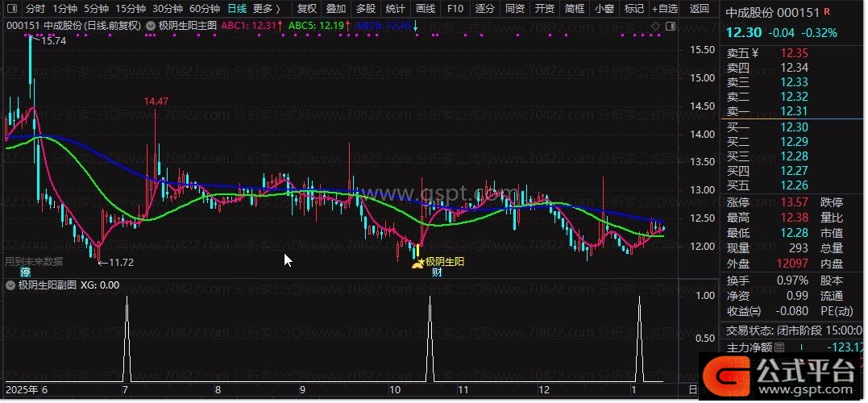Switch to the 60分钟 period tab
Image resolution: width=868 pixels, height=403 pixels.
tap(204, 9)
